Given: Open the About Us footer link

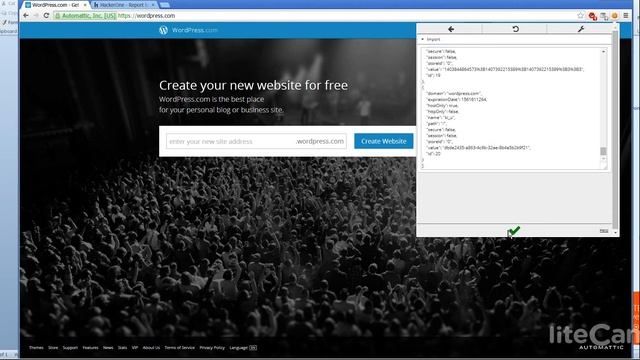Looking at the screenshot, I should (151, 348).
